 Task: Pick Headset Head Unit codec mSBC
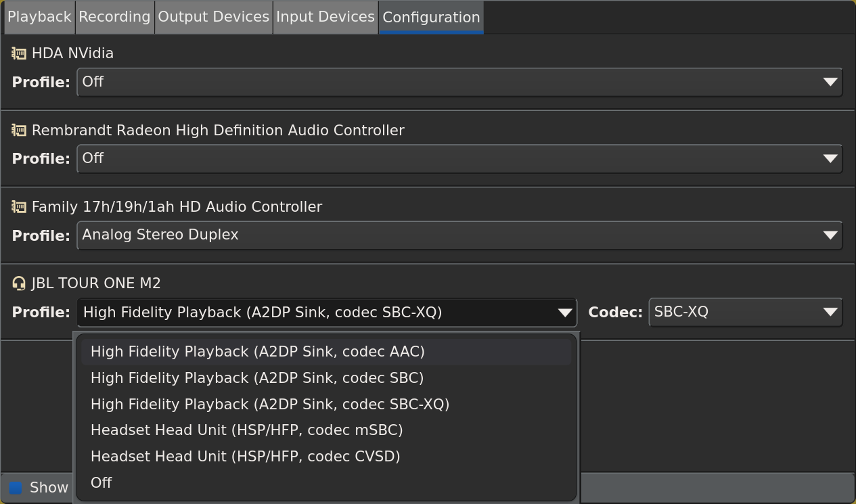326,430
